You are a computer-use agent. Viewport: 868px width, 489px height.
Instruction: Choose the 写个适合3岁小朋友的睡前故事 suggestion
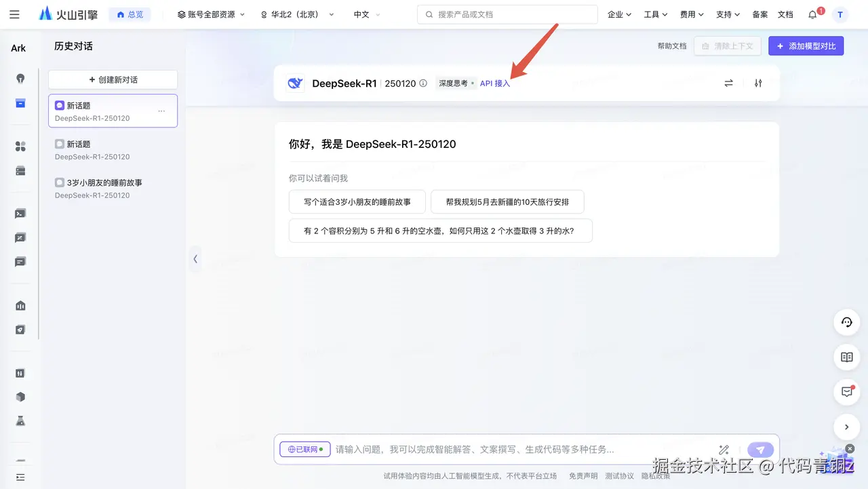(x=357, y=202)
